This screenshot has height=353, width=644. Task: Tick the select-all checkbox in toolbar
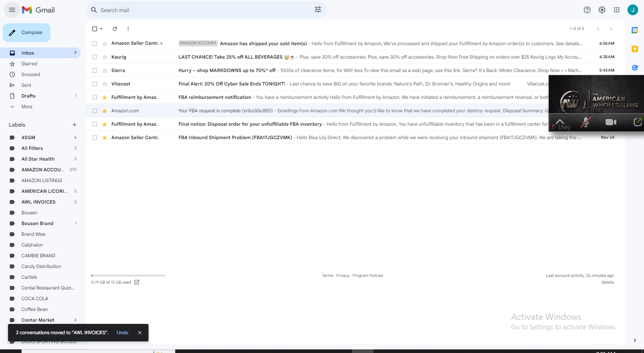(x=94, y=29)
